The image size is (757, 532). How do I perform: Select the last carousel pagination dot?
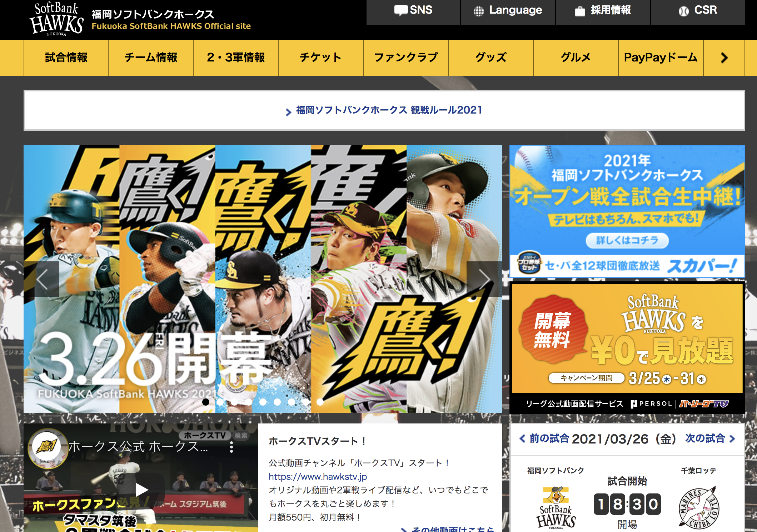(x=320, y=402)
